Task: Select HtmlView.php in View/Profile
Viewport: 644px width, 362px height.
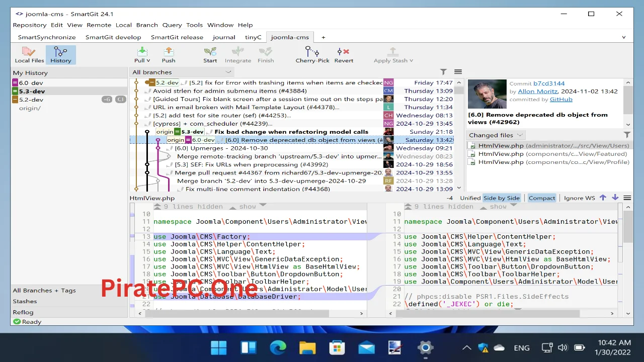Action: click(549, 162)
